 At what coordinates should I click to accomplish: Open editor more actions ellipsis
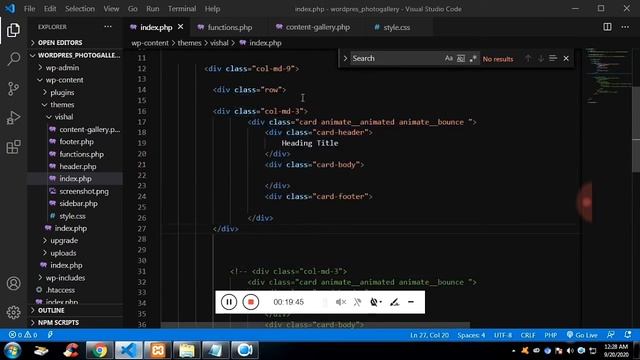[x=625, y=27]
